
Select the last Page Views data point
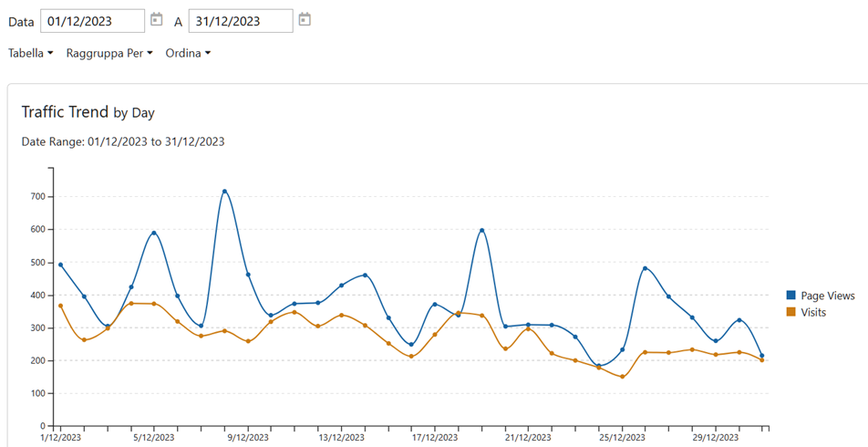pos(762,356)
